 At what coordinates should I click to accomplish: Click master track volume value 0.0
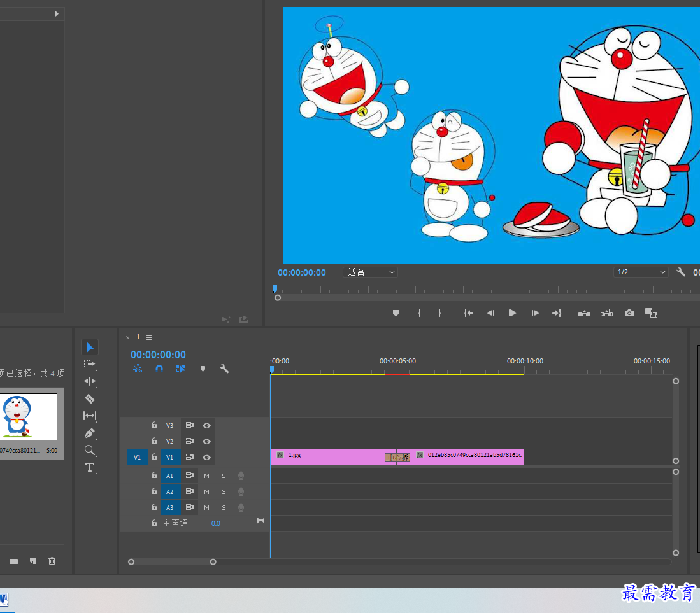point(216,523)
